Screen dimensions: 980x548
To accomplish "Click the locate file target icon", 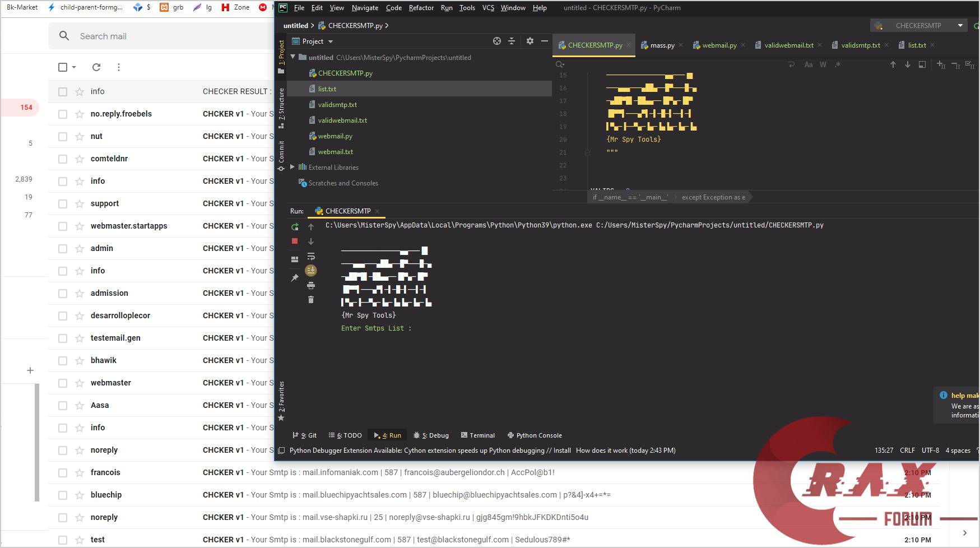I will [x=496, y=41].
